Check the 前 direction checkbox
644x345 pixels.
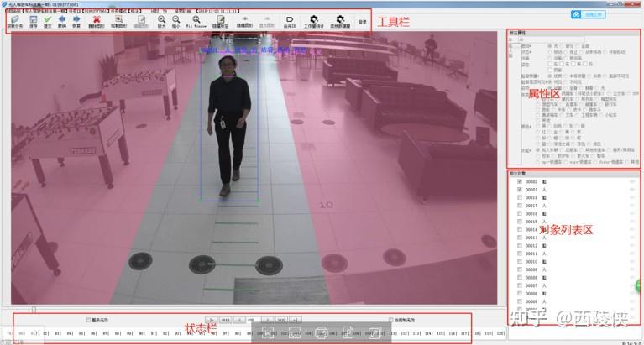573,64
